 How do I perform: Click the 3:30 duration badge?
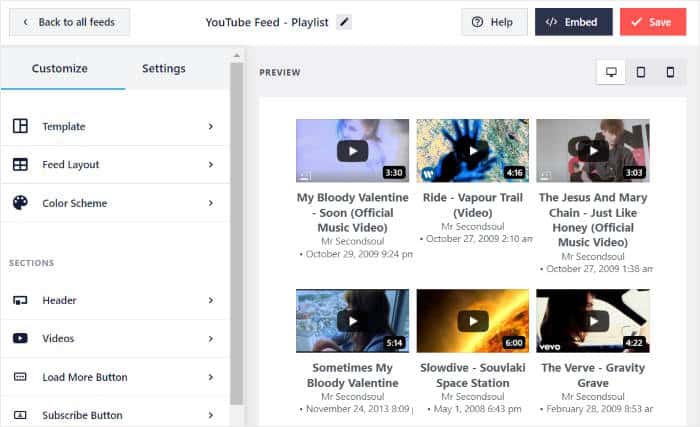click(394, 172)
